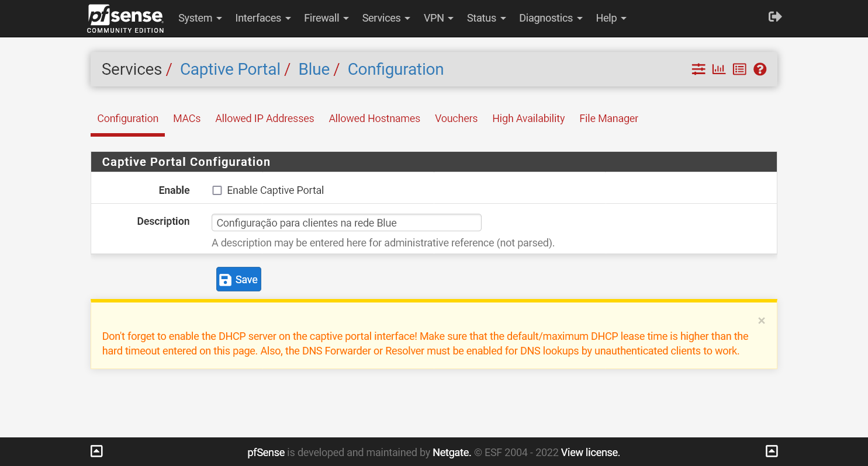This screenshot has width=868, height=466.
Task: Switch to the Allowed Hostnames tab
Action: pos(374,119)
